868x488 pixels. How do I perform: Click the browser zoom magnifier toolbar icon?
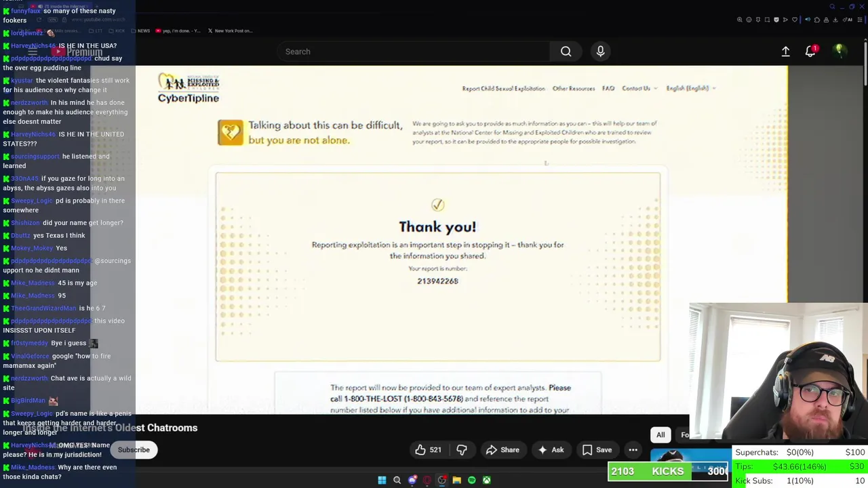[740, 20]
